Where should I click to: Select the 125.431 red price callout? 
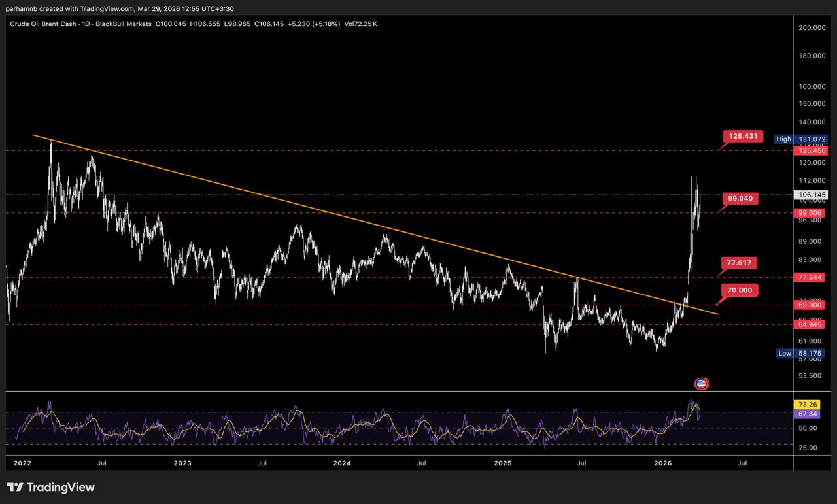coord(742,137)
